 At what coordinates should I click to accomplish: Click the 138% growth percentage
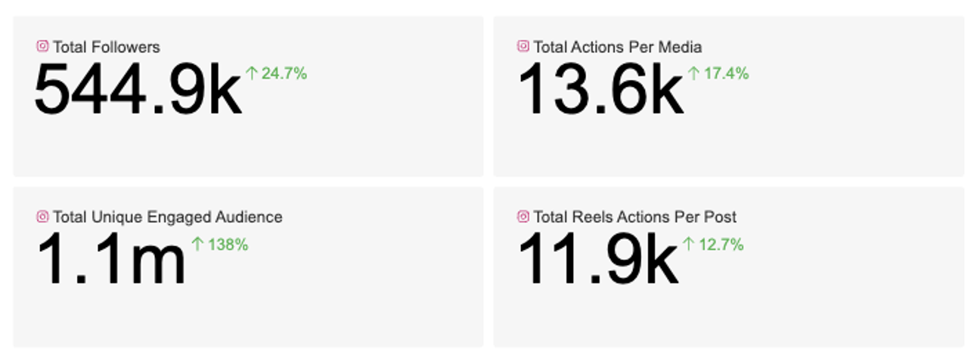(x=228, y=244)
